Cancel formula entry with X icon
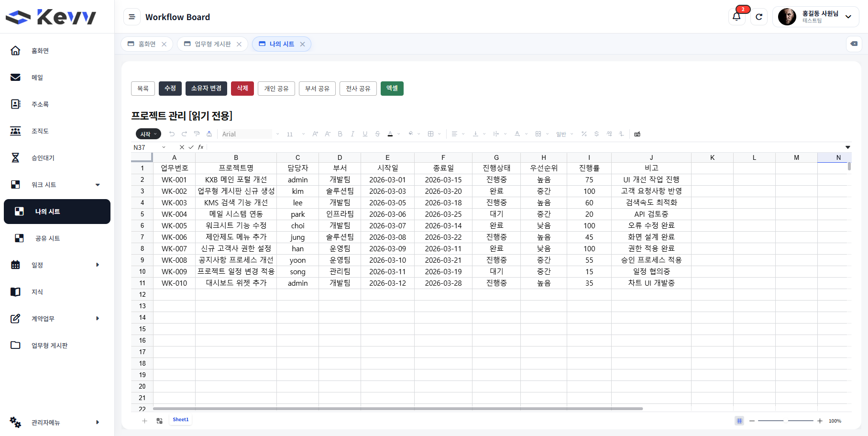This screenshot has width=868, height=436. click(x=182, y=147)
